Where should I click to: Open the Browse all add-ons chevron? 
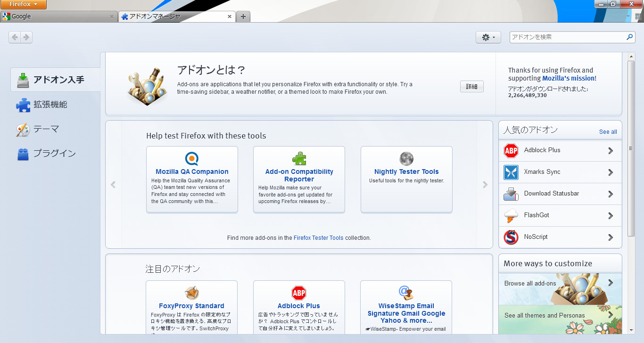point(611,283)
